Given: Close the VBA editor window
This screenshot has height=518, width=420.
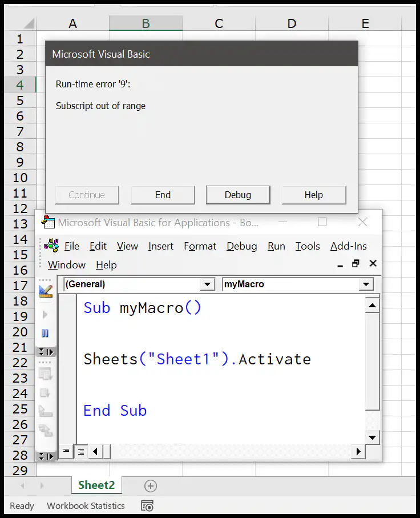Looking at the screenshot, I should tap(362, 222).
